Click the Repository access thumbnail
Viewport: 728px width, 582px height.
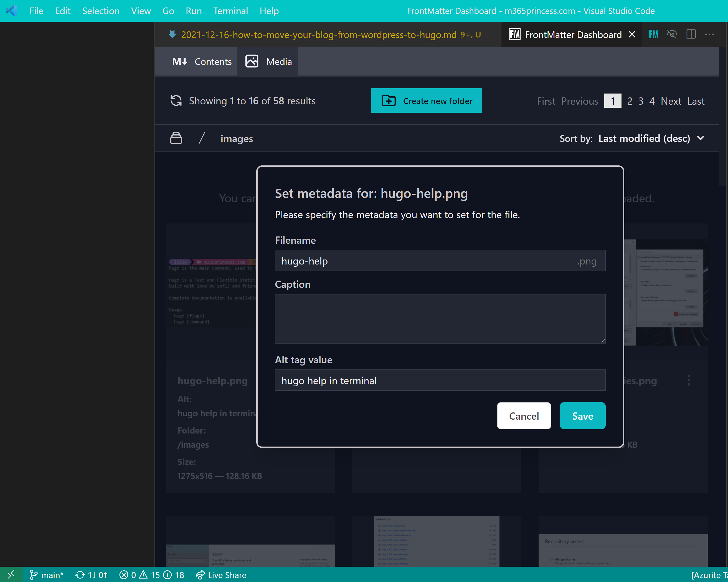click(x=623, y=550)
